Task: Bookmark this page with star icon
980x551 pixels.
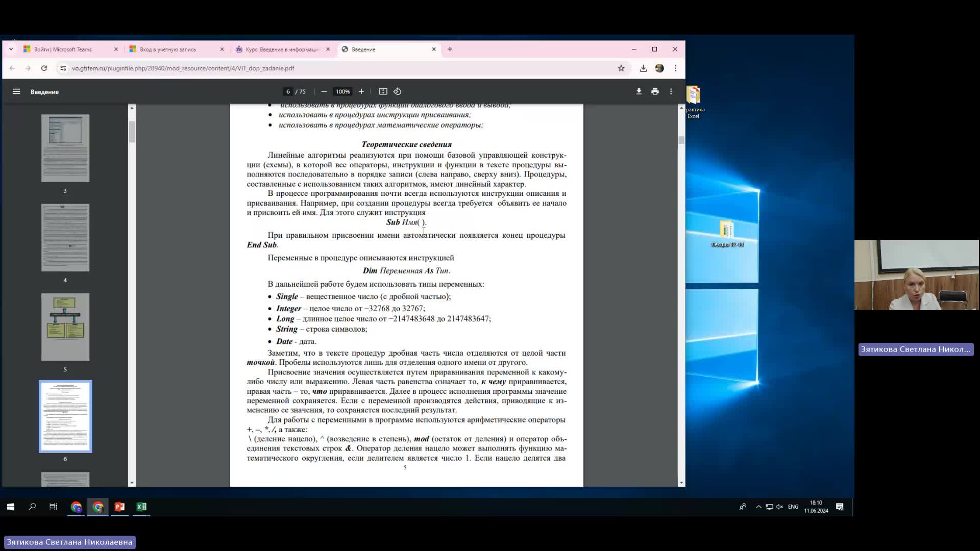Action: (x=621, y=68)
